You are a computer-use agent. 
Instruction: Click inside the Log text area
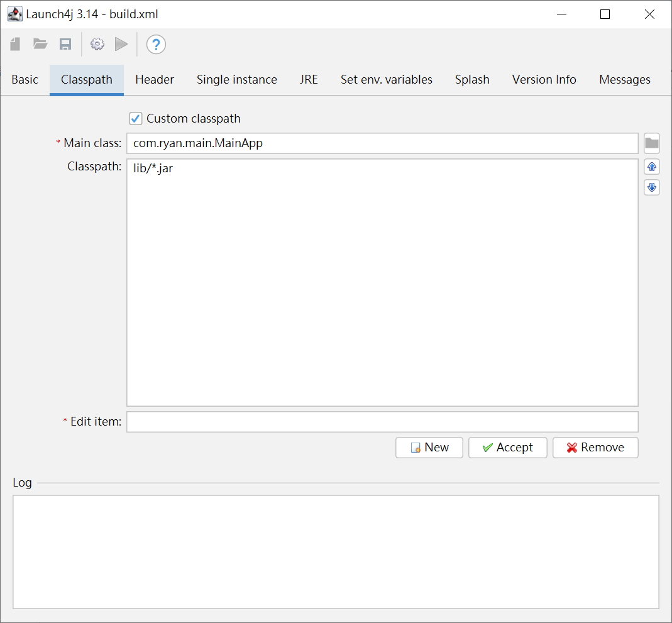coord(336,552)
